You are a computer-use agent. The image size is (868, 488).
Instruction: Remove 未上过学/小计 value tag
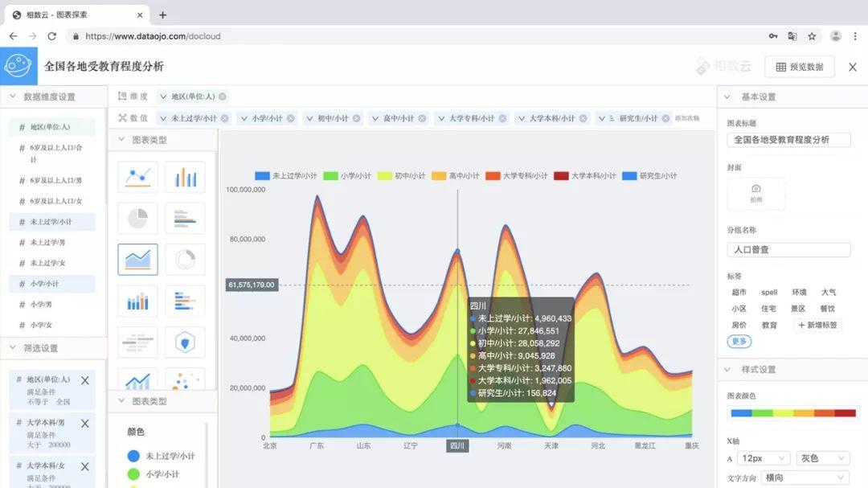tap(225, 118)
